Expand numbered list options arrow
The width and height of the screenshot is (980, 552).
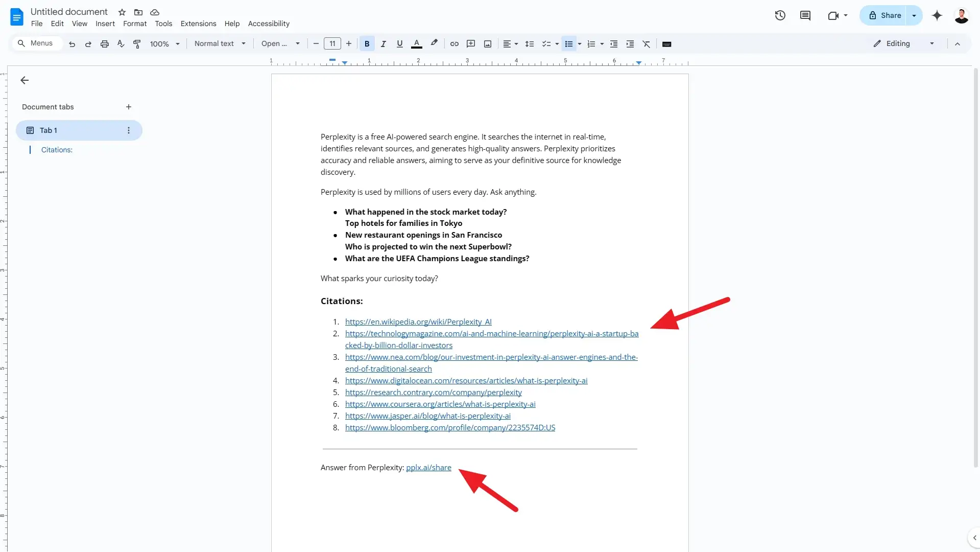coord(602,44)
